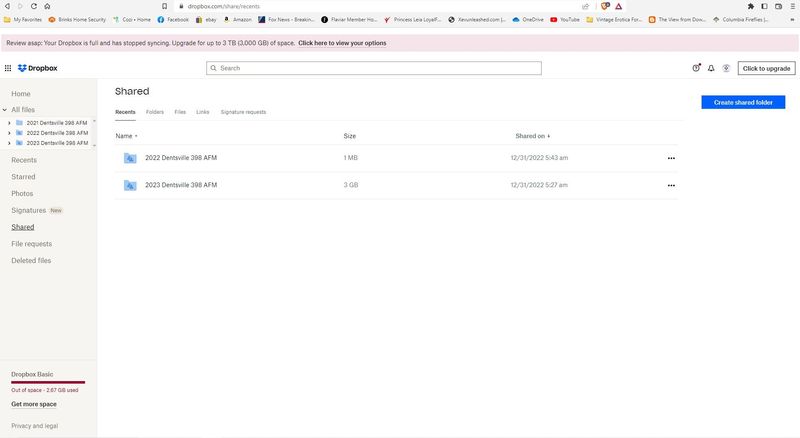The image size is (800, 438).
Task: Open more options for 2023 Dentsville 398 AFM
Action: (x=671, y=185)
